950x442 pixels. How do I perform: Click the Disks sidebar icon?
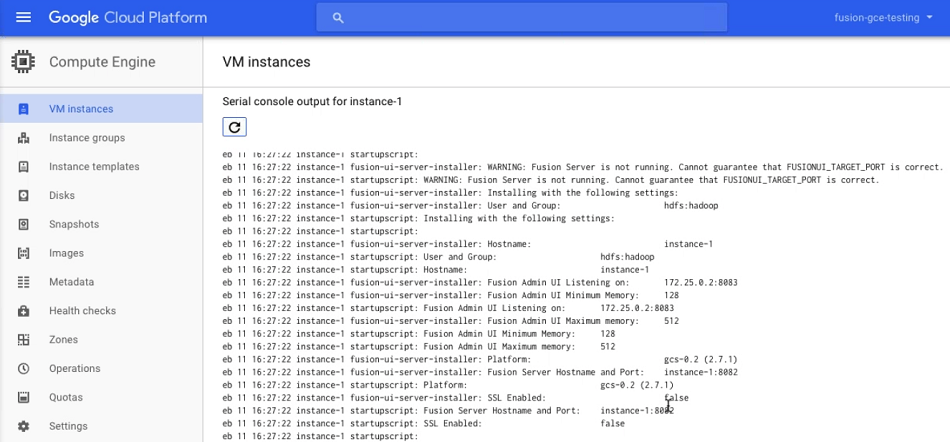24,196
